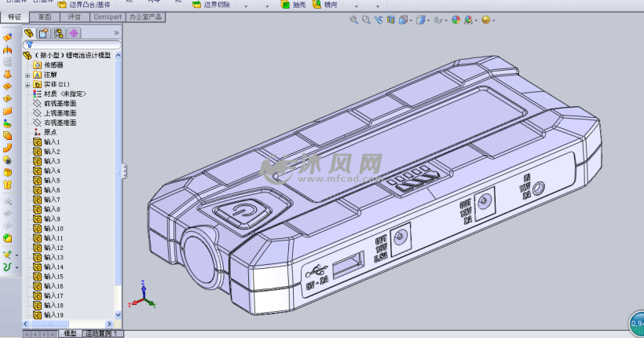Click the Display Style cube icon
The width and height of the screenshot is (644, 338).
click(x=421, y=20)
